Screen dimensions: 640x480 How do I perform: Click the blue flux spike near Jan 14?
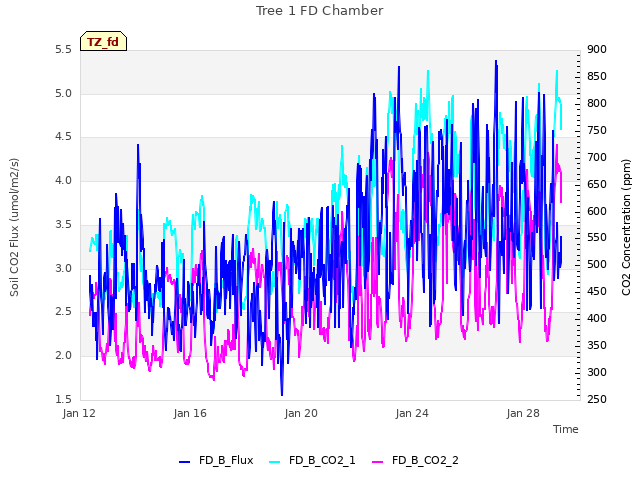[138, 146]
